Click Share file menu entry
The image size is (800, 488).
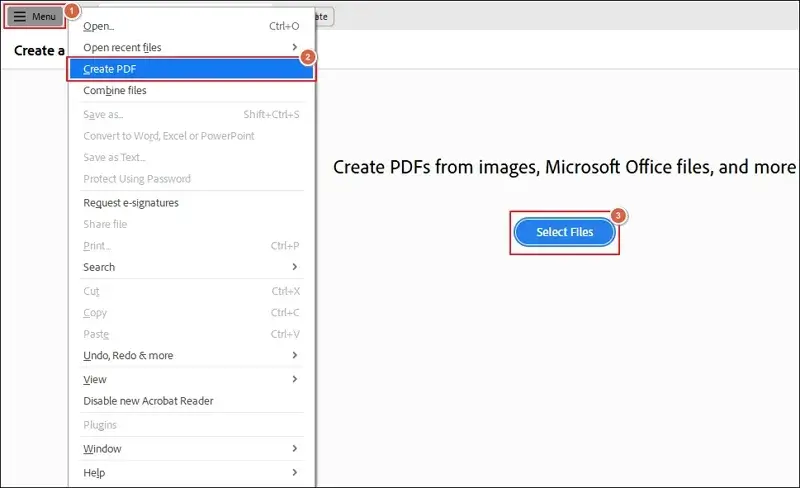click(x=191, y=224)
